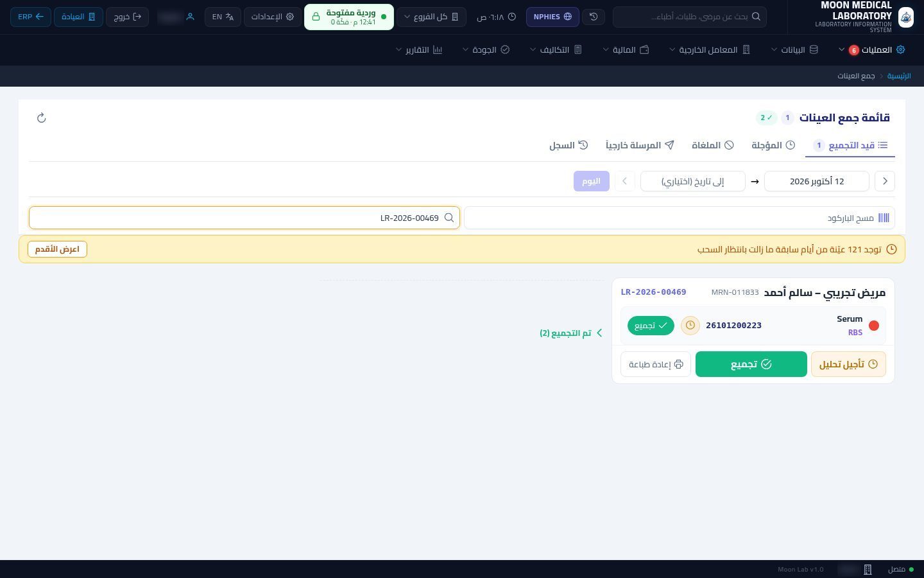The width and height of the screenshot is (924, 578).
Task: Open the التقارير menu
Action: click(419, 49)
